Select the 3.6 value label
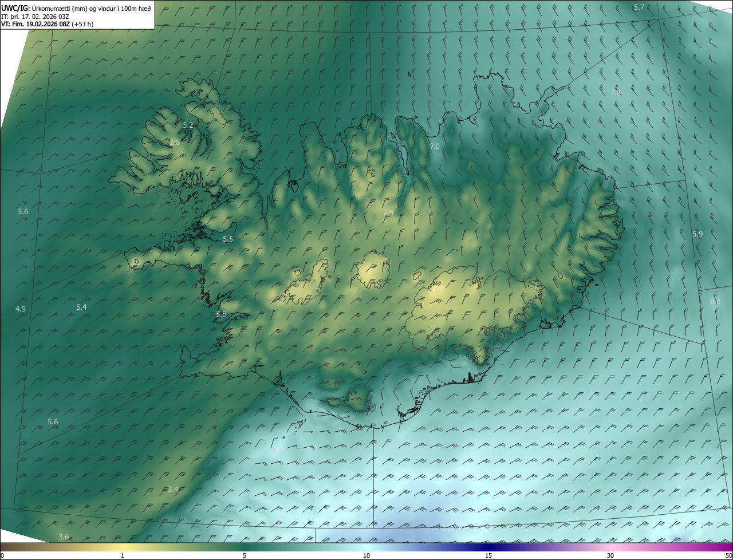The height and width of the screenshot is (560, 733). point(64,537)
